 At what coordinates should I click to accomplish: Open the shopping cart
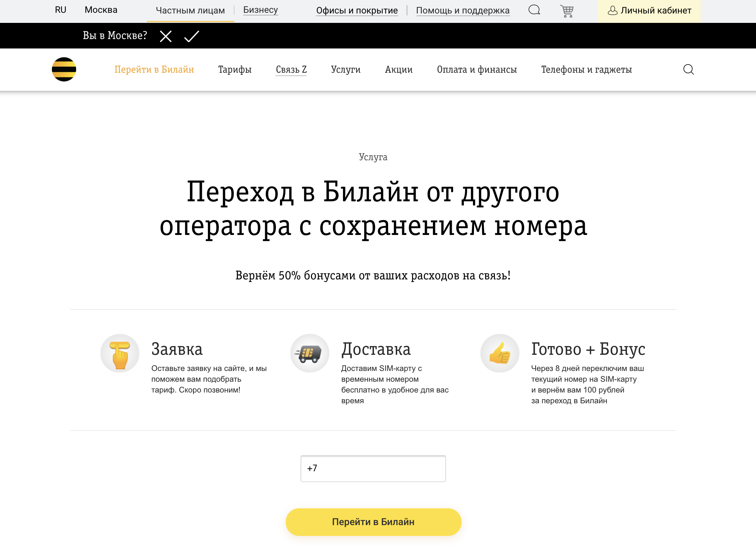[x=568, y=10]
